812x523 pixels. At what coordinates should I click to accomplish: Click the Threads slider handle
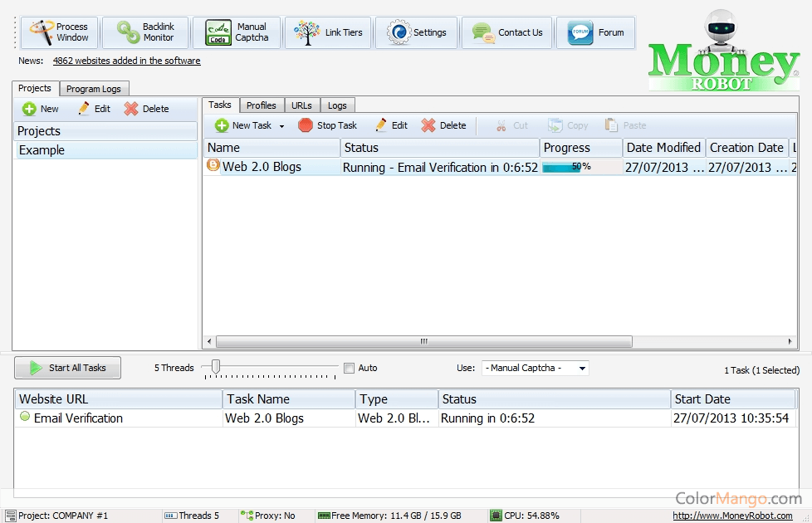point(216,366)
